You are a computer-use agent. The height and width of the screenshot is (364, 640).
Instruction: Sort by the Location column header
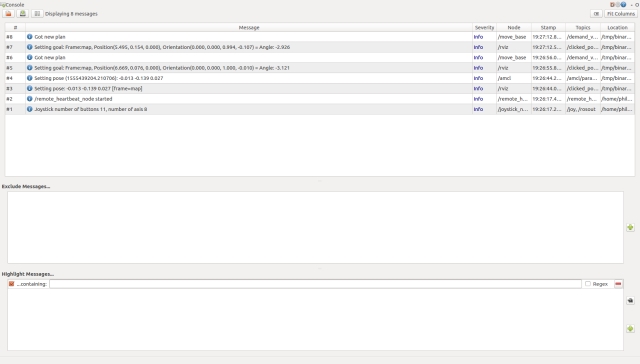point(617,27)
